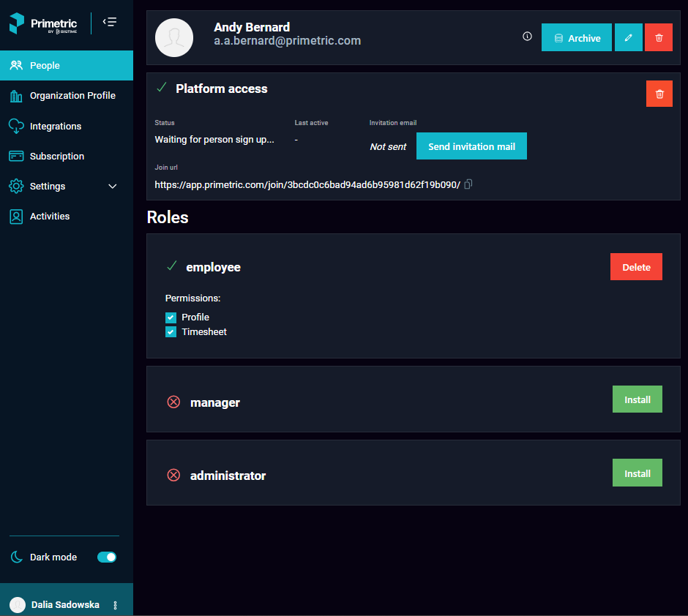Edit Andy Bernard with pencil icon
Image resolution: width=688 pixels, height=616 pixels.
(x=628, y=38)
